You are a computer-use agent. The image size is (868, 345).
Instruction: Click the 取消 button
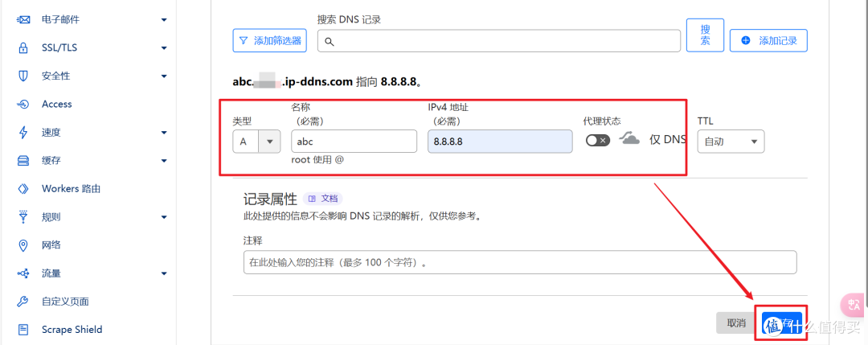point(735,322)
